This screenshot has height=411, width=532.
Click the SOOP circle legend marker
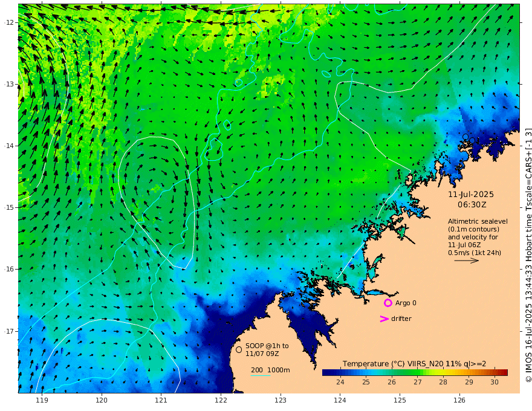(x=239, y=349)
